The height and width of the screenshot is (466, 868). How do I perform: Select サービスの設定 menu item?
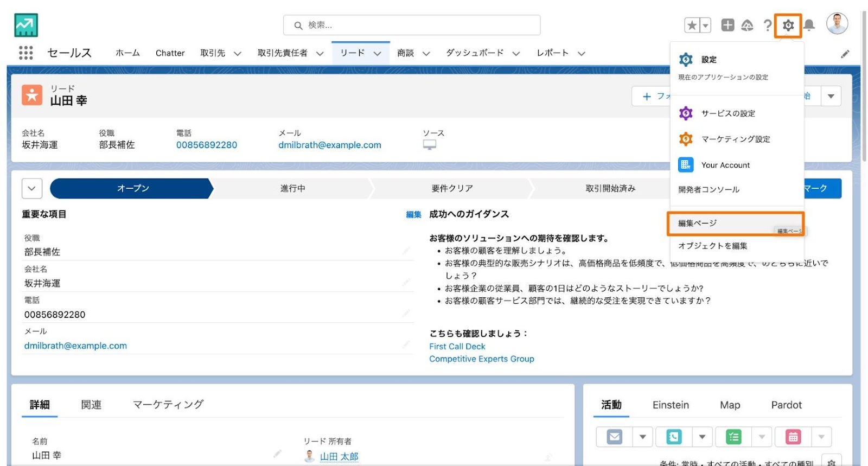(x=737, y=113)
